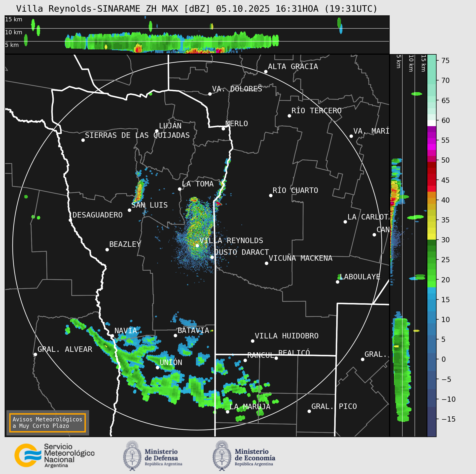Click the Río Cuarto location dot
This screenshot has width=476, height=474.
pos(271,196)
